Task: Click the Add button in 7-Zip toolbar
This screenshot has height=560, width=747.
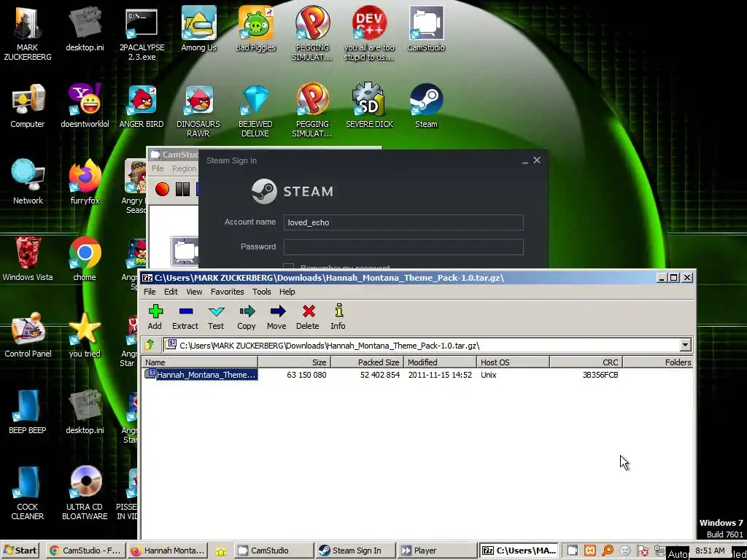Action: [x=155, y=316]
